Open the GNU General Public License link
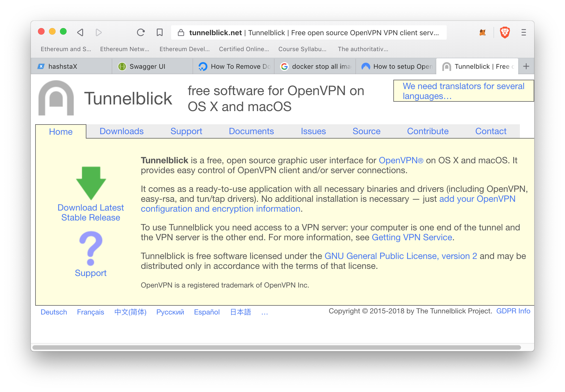The width and height of the screenshot is (565, 392). [x=401, y=256]
